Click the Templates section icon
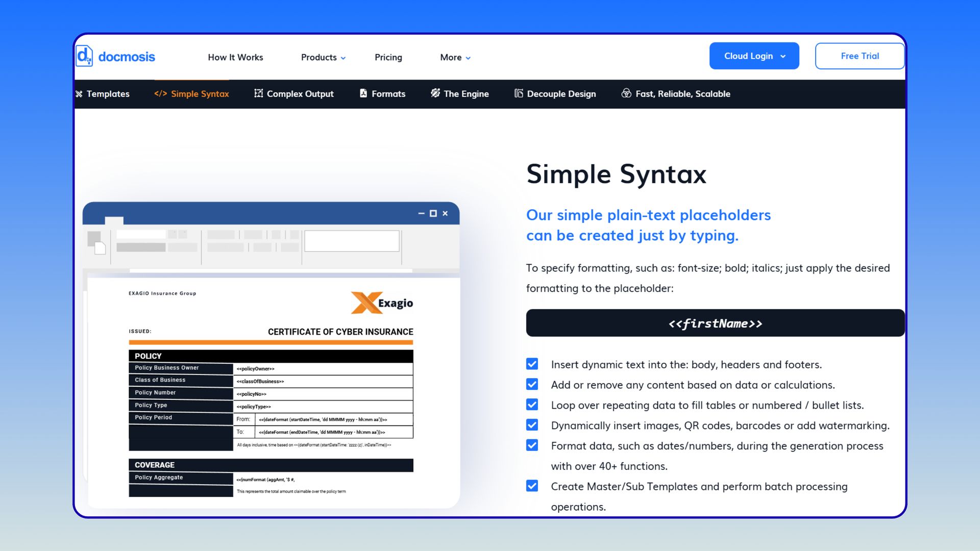The width and height of the screenshot is (980, 551). [x=79, y=94]
